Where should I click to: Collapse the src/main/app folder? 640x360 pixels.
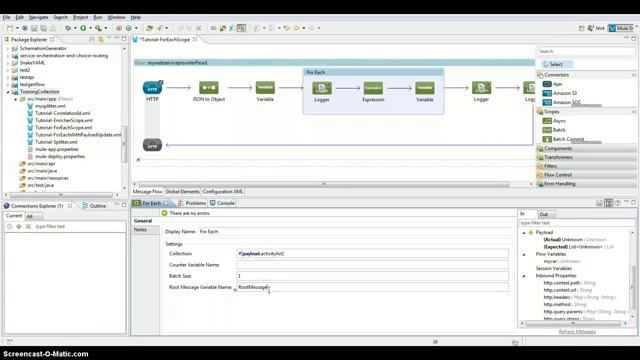point(16,99)
